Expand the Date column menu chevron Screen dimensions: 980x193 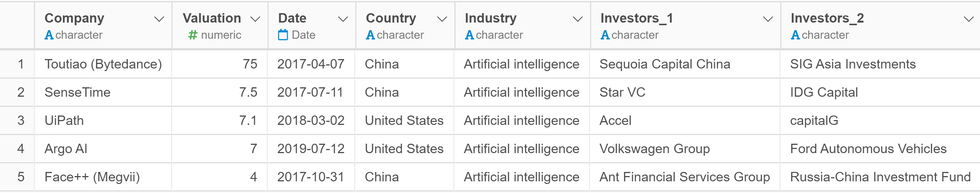click(343, 19)
